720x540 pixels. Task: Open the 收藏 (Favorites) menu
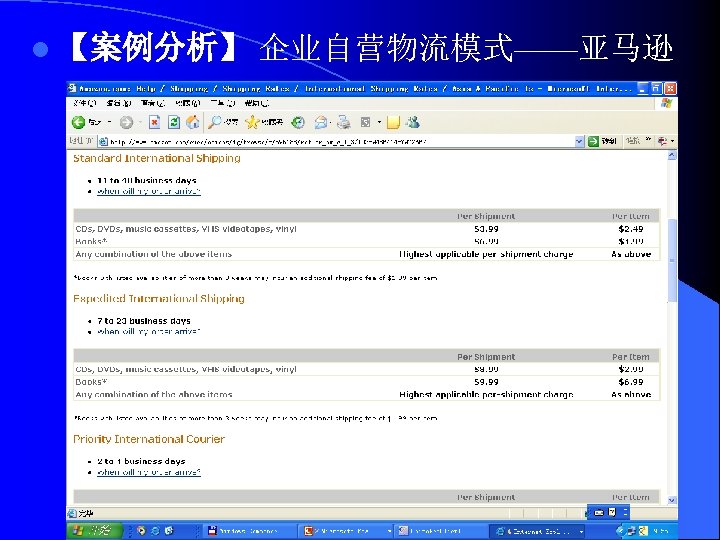[188, 103]
